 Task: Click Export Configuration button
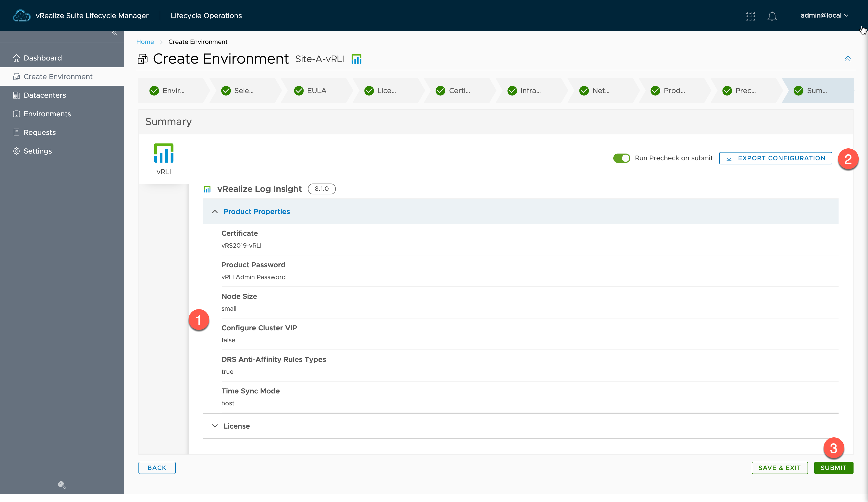[775, 158]
